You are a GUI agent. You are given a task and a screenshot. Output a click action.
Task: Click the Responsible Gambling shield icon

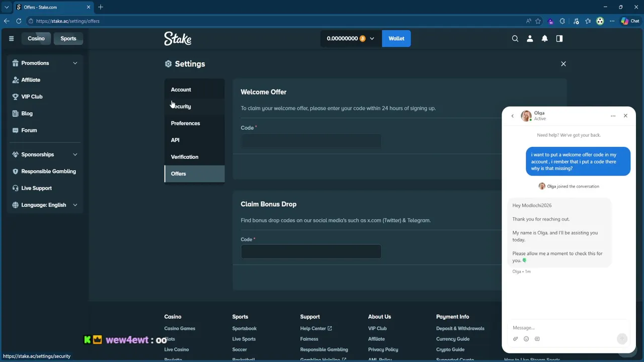(15, 171)
